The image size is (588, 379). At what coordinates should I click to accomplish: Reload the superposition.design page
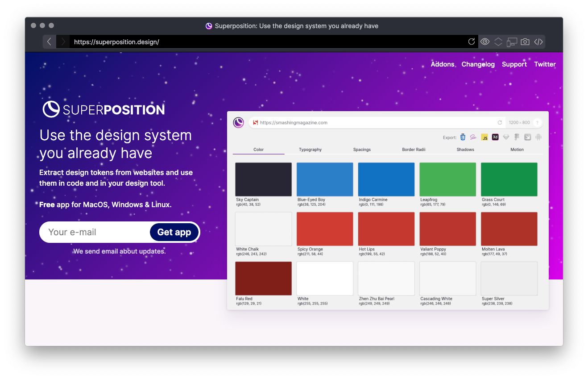[471, 42]
